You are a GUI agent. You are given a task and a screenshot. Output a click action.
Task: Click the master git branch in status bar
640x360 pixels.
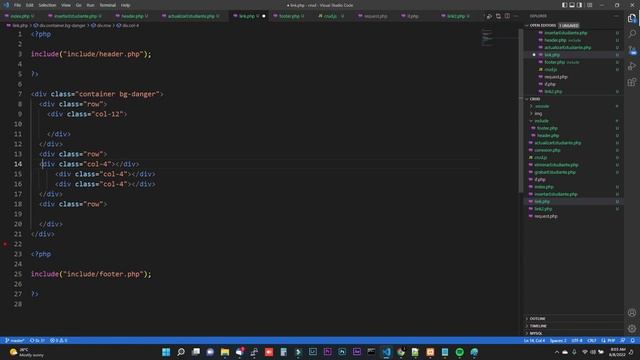tap(15, 340)
